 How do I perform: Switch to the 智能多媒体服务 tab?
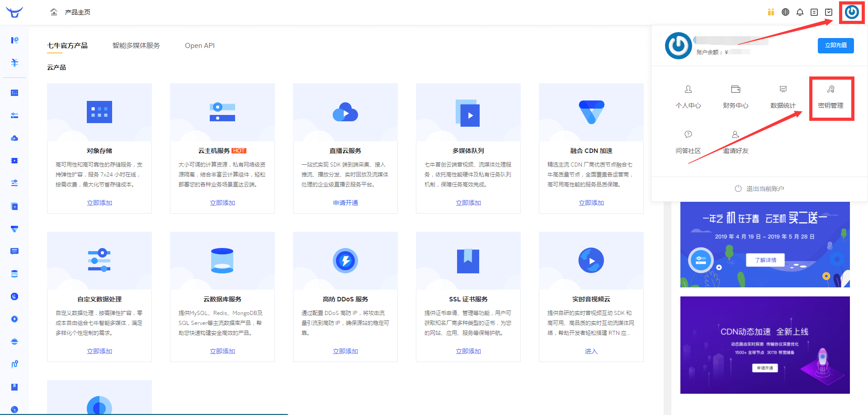tap(136, 45)
